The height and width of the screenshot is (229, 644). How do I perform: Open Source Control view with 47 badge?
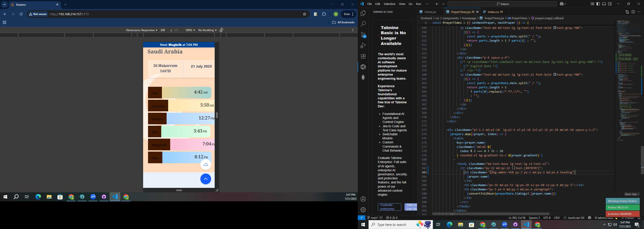pyautogui.click(x=363, y=35)
